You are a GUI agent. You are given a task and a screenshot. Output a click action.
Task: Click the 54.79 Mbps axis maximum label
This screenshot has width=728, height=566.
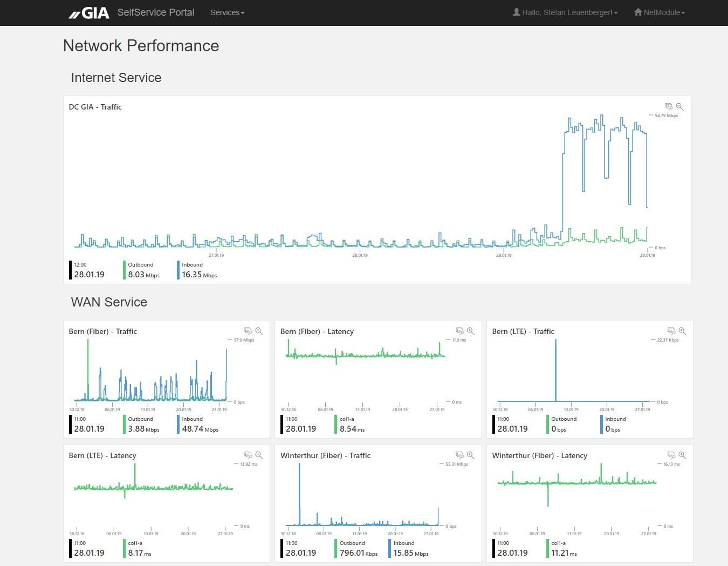tap(666, 115)
